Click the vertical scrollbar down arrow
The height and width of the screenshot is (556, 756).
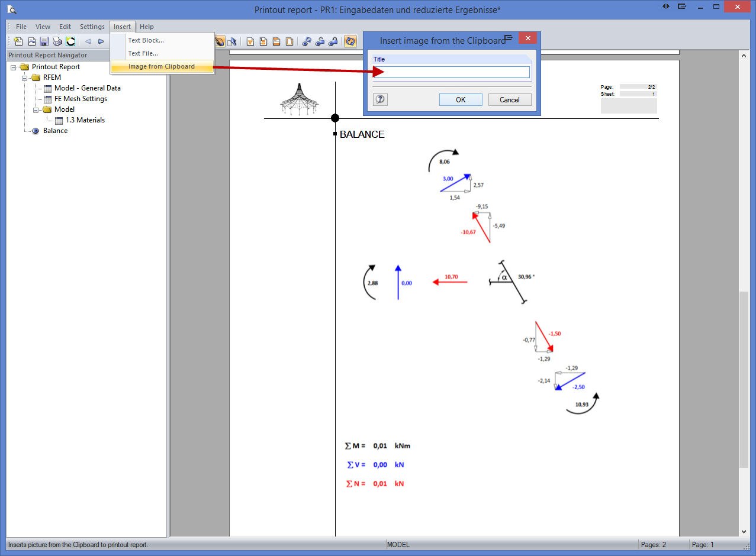click(744, 532)
